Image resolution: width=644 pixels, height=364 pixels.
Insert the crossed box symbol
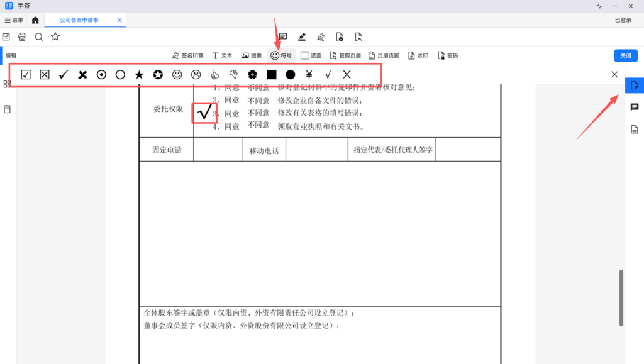tap(45, 74)
